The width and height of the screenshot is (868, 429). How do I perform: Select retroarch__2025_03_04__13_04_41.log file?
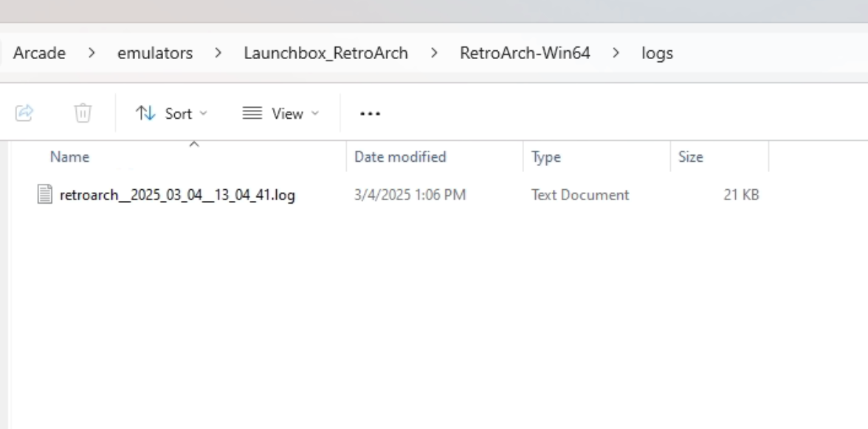coord(177,195)
